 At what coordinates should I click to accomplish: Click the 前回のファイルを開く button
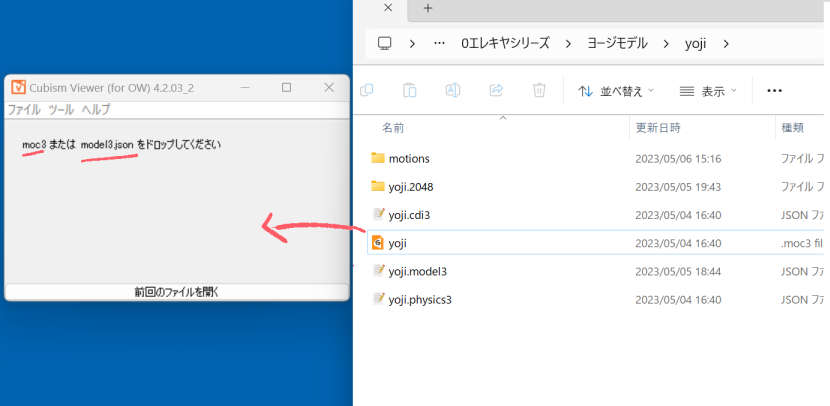[x=177, y=292]
